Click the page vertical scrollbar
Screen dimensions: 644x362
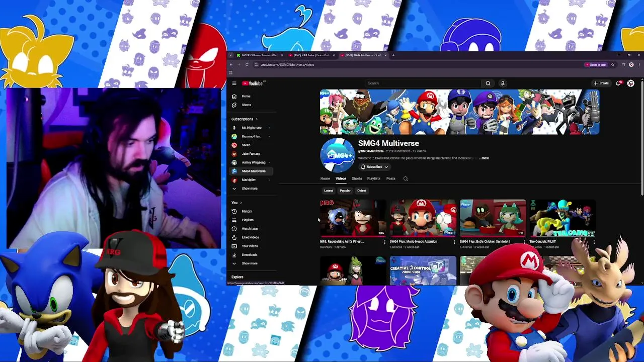point(642,138)
